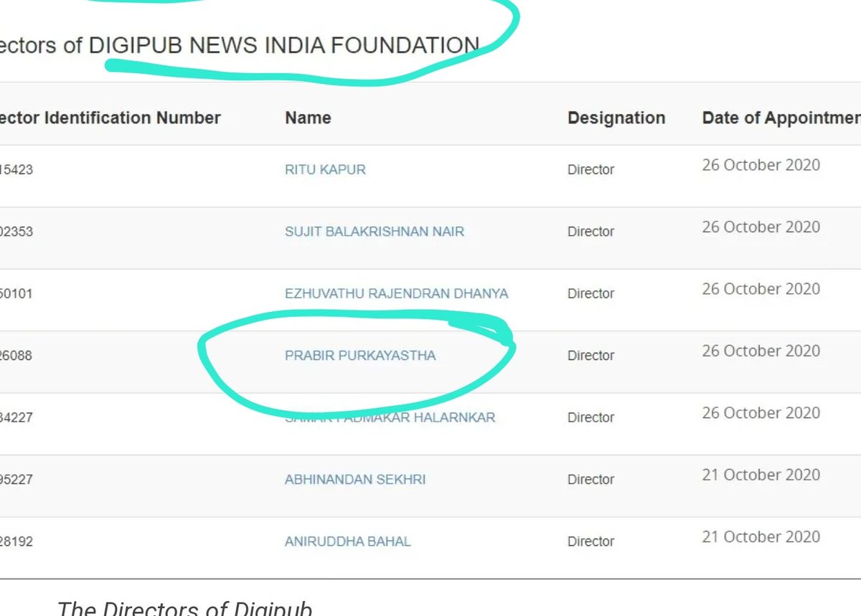Click Director designation in Ritu Kapur row
Viewport: 861px width, 616px height.
591,170
